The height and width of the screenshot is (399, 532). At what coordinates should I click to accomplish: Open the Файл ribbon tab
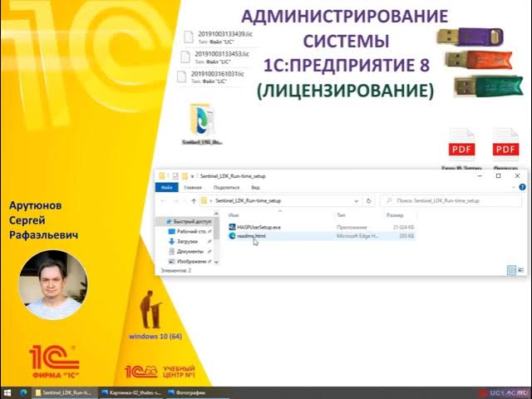166,187
